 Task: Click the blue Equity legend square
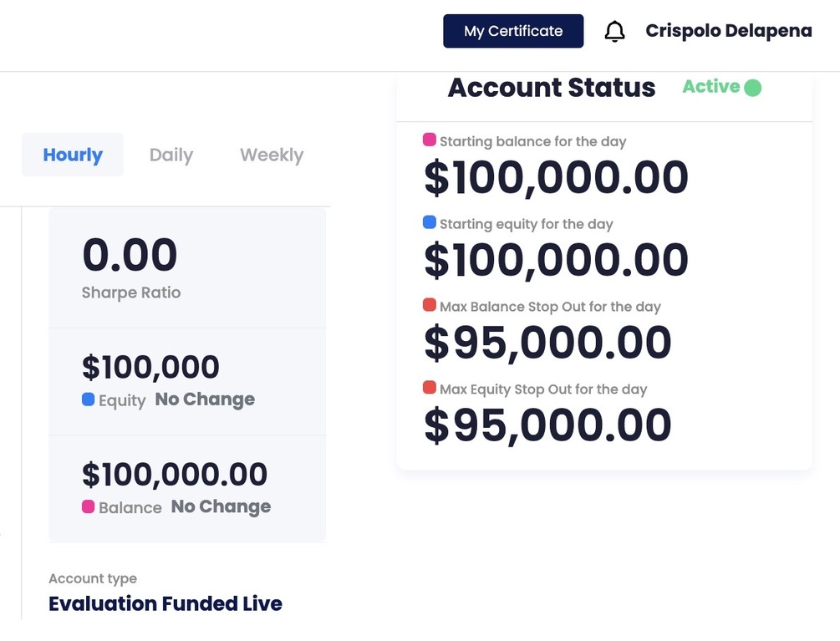88,399
